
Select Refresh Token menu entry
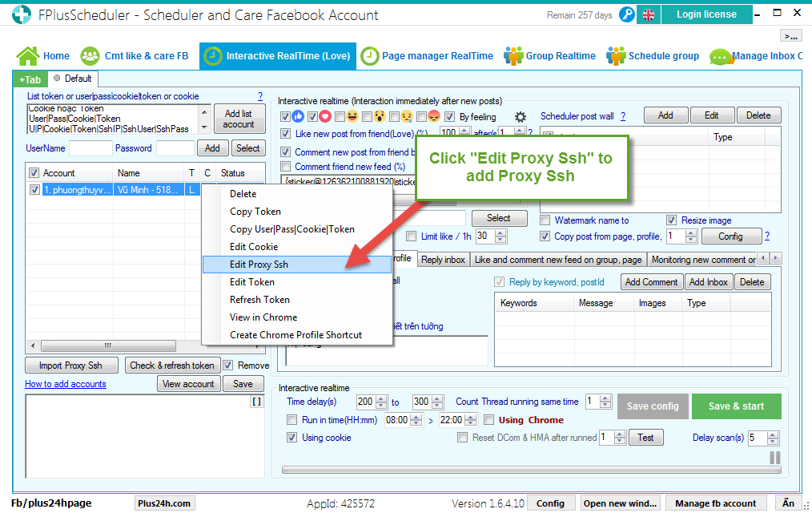click(297, 300)
